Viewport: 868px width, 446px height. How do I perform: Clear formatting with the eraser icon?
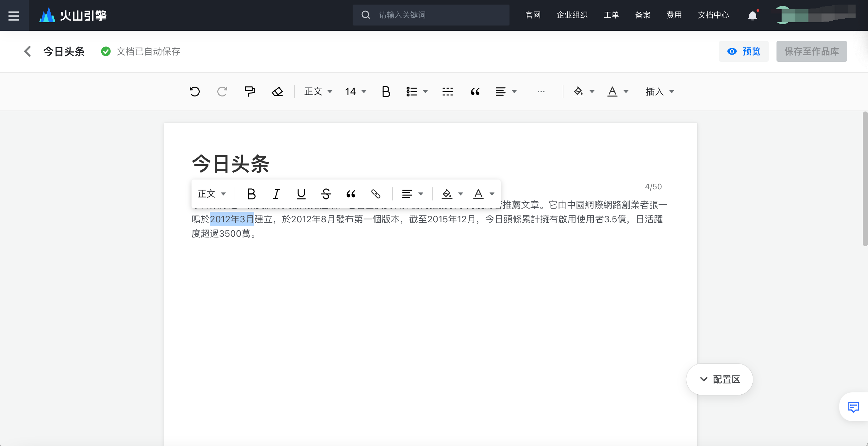277,91
